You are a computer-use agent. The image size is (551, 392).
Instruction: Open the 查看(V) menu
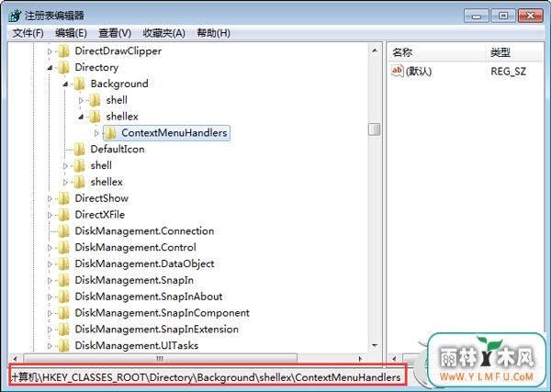[115, 33]
